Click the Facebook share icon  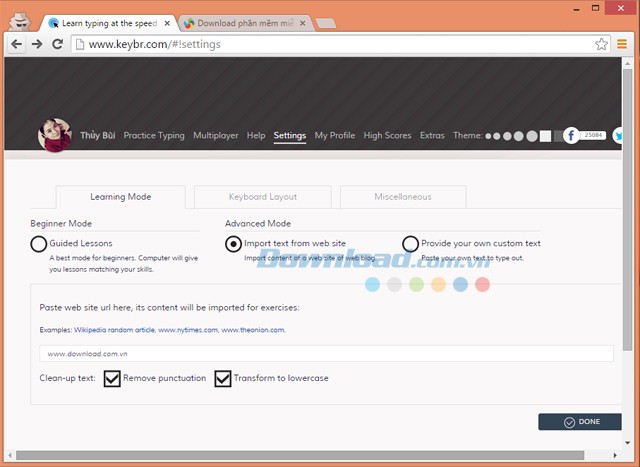(x=571, y=136)
